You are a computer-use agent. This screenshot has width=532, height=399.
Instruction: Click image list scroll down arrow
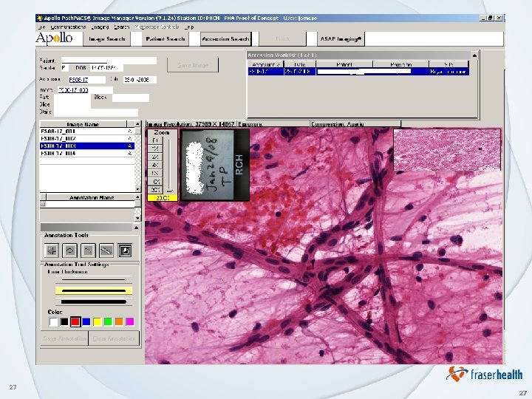(137, 188)
